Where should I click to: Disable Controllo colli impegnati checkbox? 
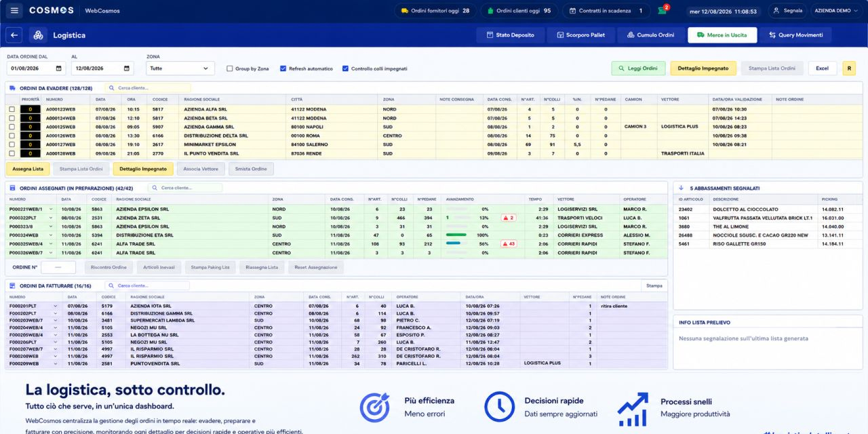pos(346,68)
